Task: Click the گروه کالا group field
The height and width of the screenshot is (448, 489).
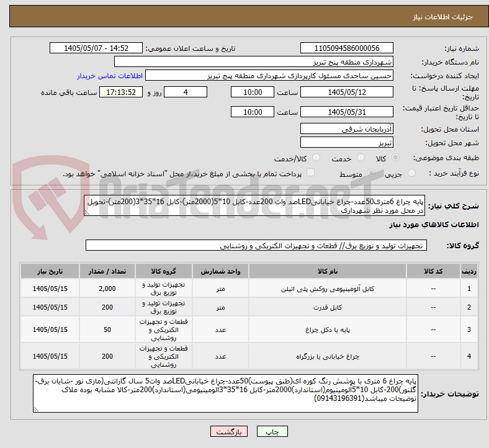Action: [256, 245]
